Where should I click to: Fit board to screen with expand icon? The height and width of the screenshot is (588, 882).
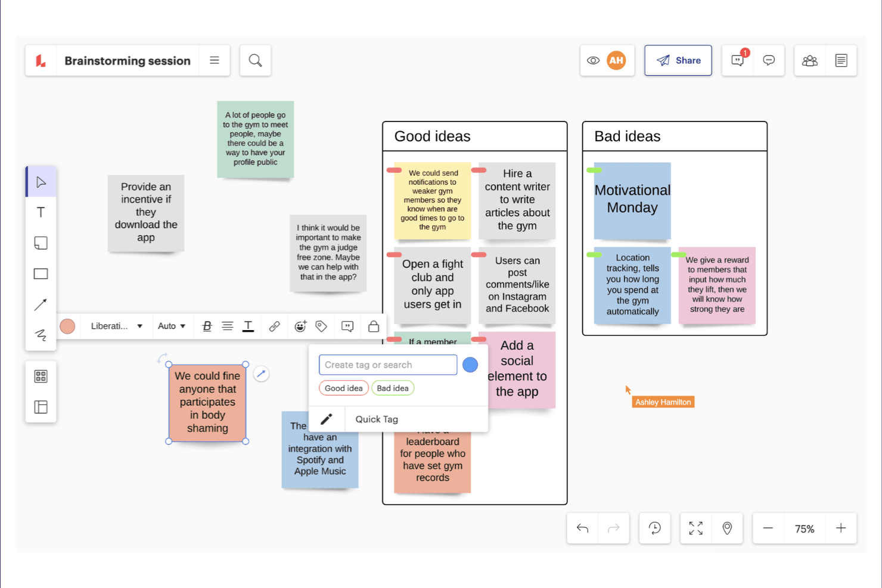click(696, 528)
